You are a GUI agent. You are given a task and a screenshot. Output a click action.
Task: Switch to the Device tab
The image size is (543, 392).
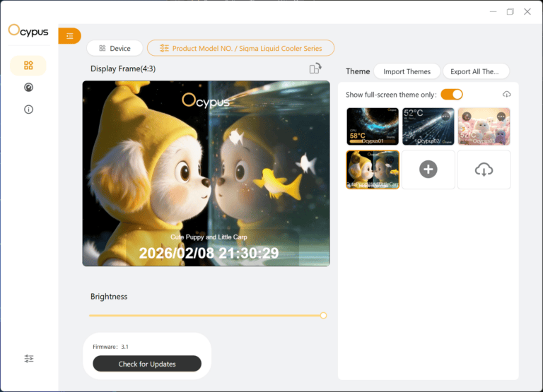click(115, 48)
